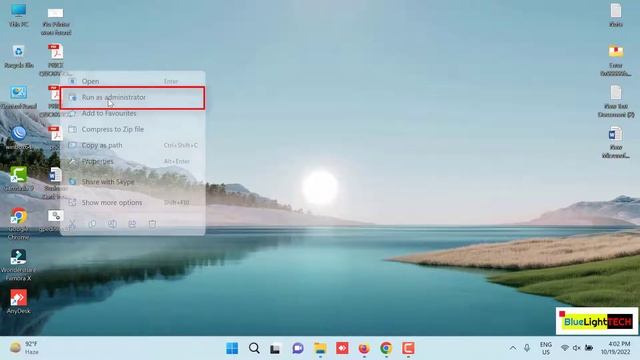The image size is (640, 360).
Task: Choose Run as administrator
Action: coord(133,98)
